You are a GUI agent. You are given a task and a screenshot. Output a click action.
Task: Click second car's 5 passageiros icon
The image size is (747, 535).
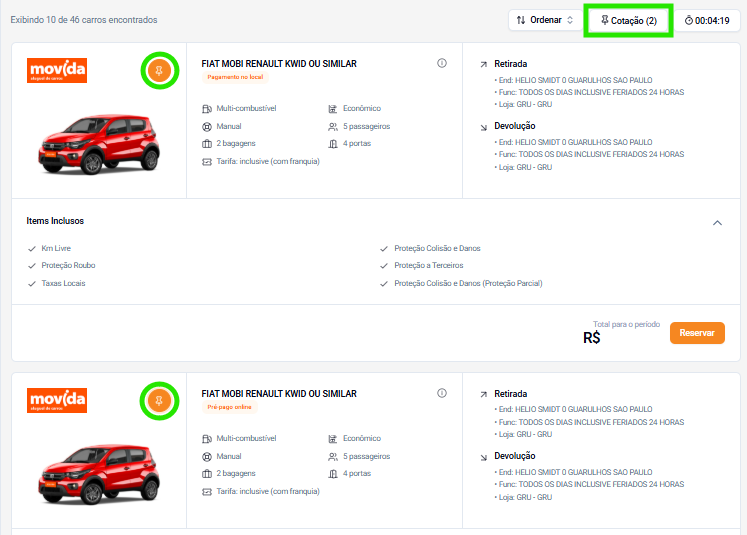click(333, 457)
